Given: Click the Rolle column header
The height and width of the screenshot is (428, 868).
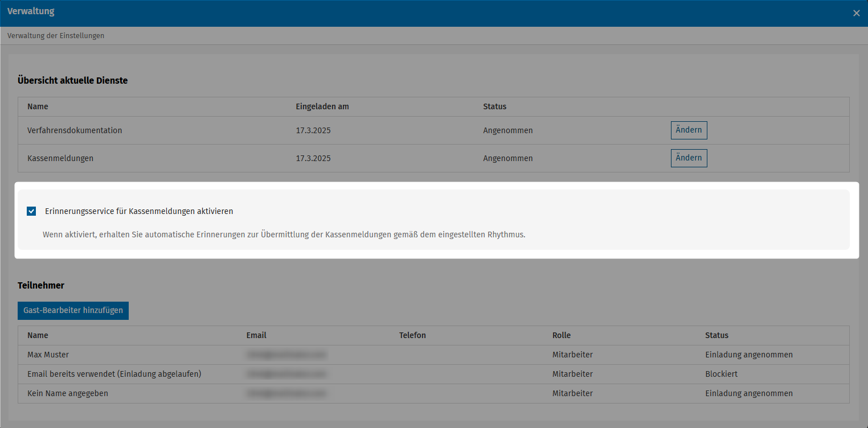Looking at the screenshot, I should tap(561, 335).
